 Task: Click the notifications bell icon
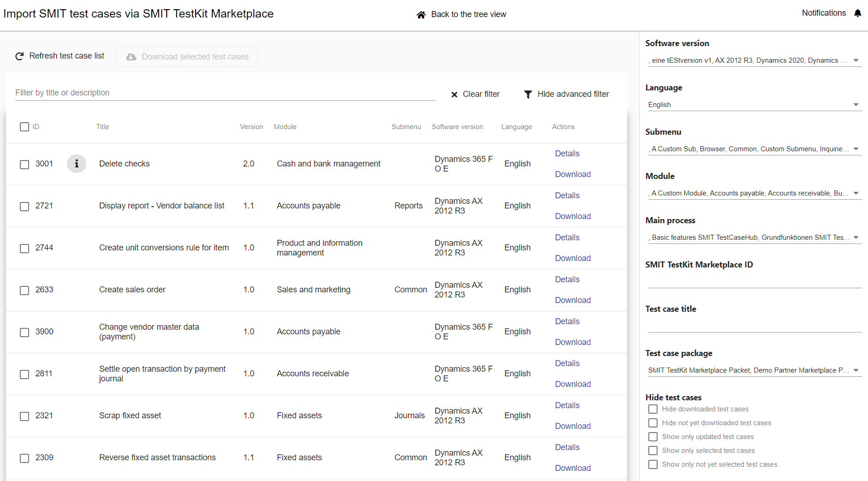coord(857,13)
